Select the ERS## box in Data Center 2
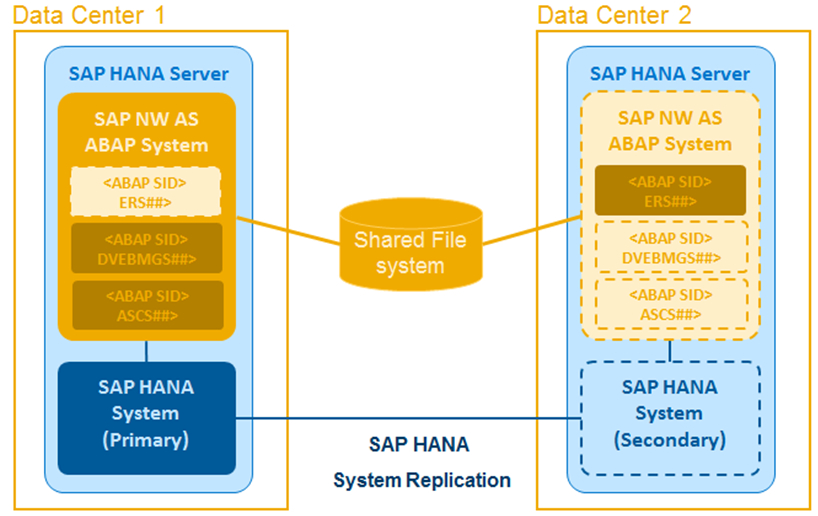The image size is (818, 516). pos(670,191)
